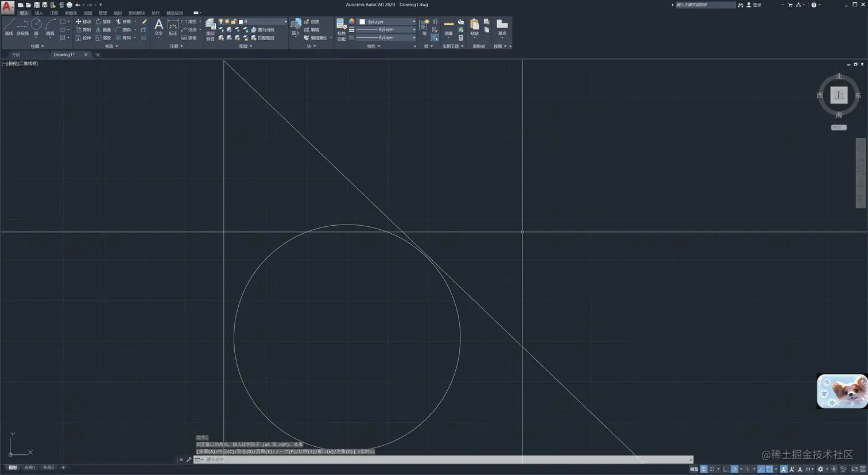
Task: Click the Move (移动) tool
Action: (x=83, y=21)
